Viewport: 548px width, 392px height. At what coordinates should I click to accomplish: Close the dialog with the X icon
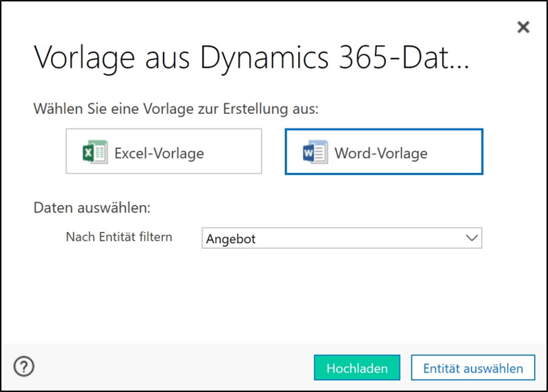point(523,27)
